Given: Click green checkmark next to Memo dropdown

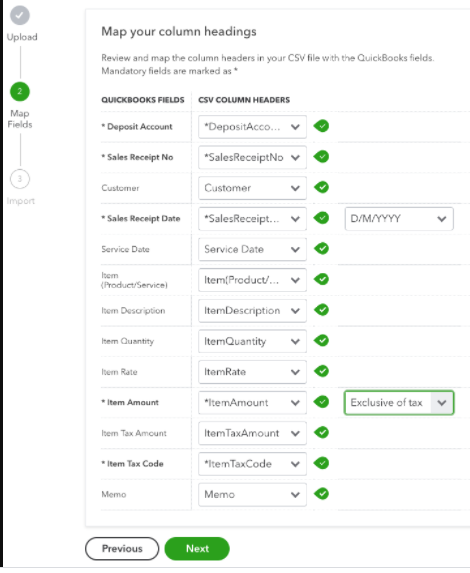Looking at the screenshot, I should [321, 494].
